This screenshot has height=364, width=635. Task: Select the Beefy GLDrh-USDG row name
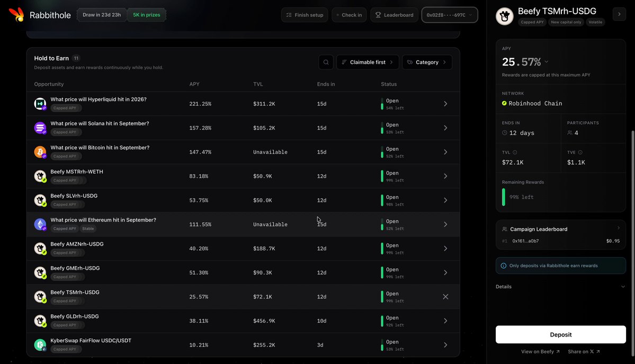tap(75, 316)
